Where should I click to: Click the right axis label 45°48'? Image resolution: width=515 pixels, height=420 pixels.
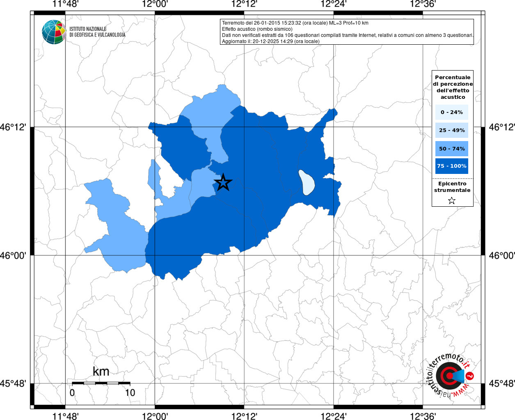tap(501, 384)
